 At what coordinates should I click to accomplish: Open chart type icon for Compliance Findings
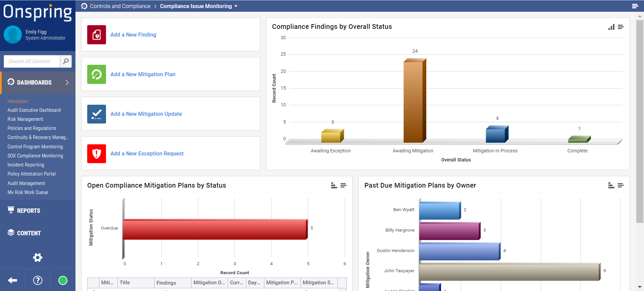(x=611, y=27)
